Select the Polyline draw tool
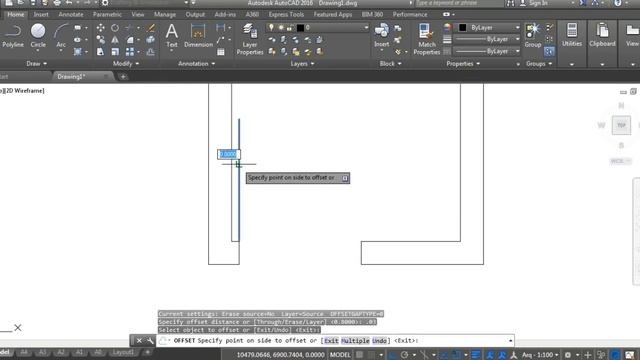 [x=13, y=36]
